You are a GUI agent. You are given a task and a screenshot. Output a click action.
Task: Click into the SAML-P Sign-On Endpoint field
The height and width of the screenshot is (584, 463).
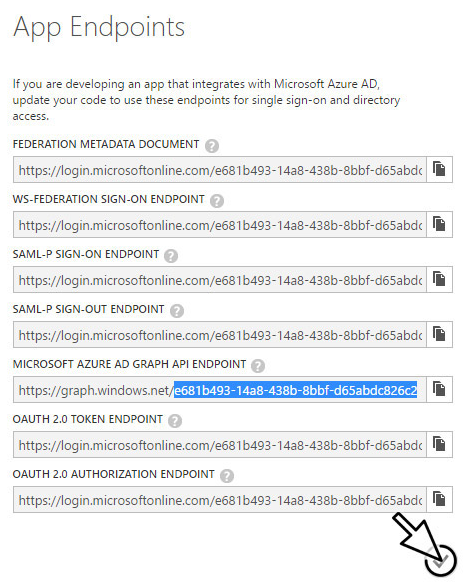(x=220, y=279)
